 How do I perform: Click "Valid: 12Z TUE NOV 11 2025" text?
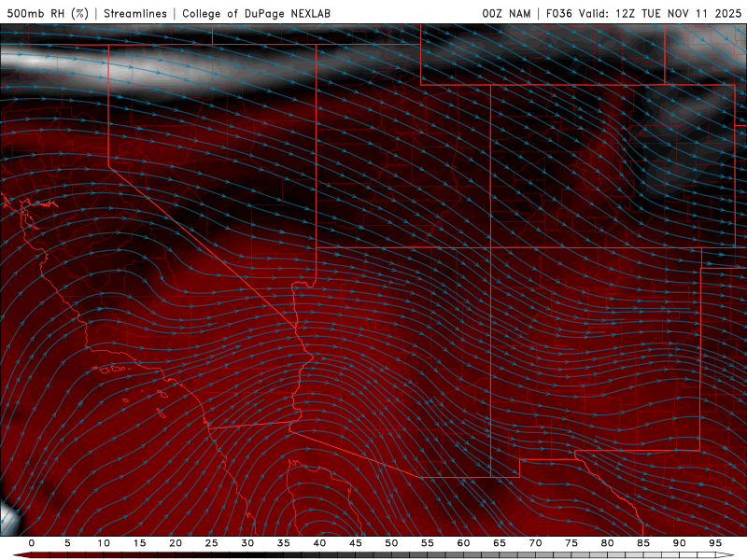tap(660, 13)
